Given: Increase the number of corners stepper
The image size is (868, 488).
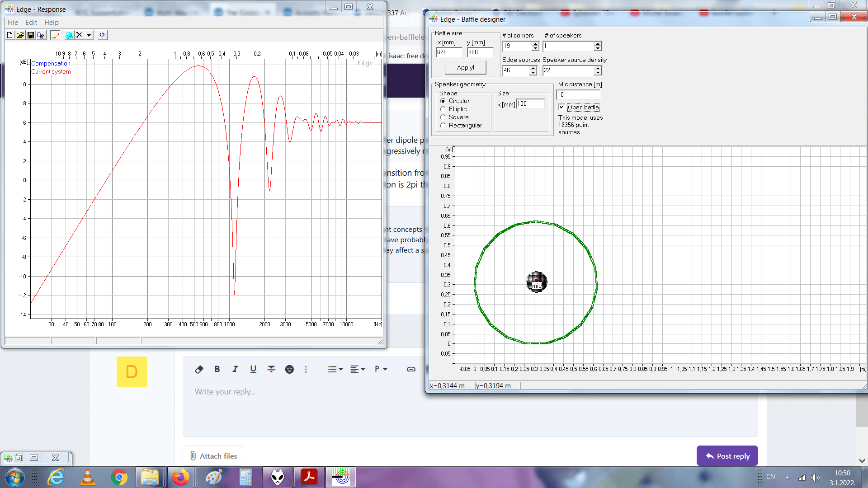Looking at the screenshot, I should click(x=536, y=44).
